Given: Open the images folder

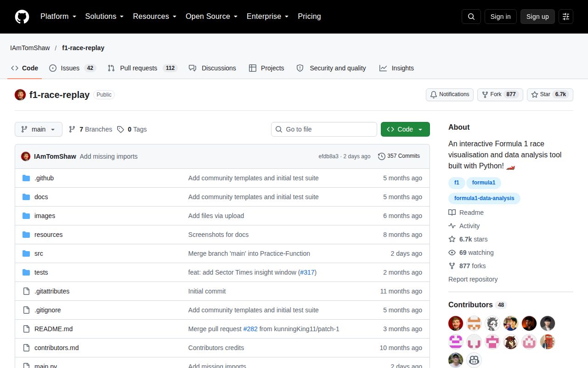Looking at the screenshot, I should [45, 216].
